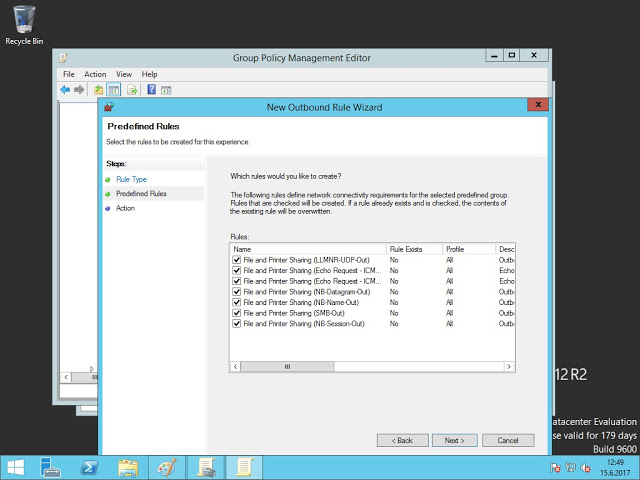Image resolution: width=640 pixels, height=480 pixels.
Task: Open the View menu
Action: coord(124,74)
